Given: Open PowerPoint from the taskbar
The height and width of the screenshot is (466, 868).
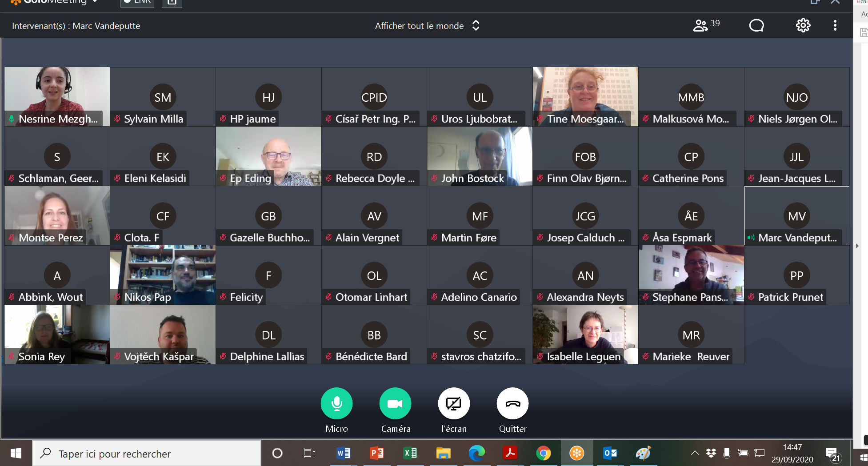Looking at the screenshot, I should click(x=376, y=453).
